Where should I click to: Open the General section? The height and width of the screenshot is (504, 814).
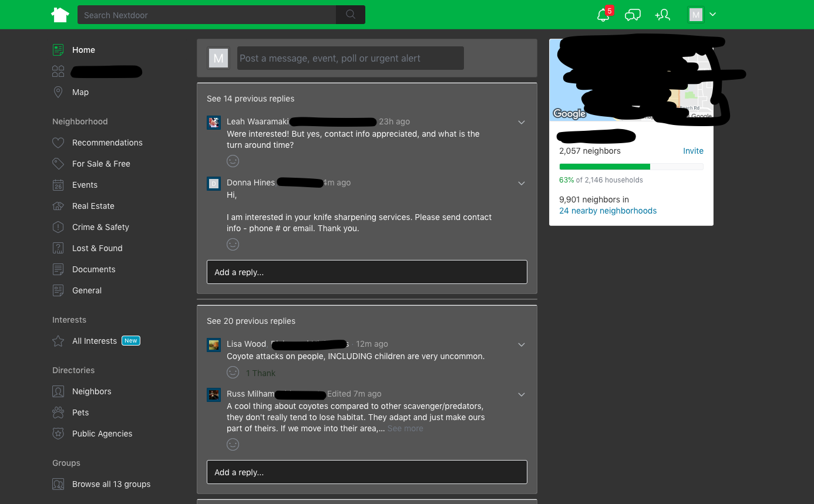click(x=87, y=290)
